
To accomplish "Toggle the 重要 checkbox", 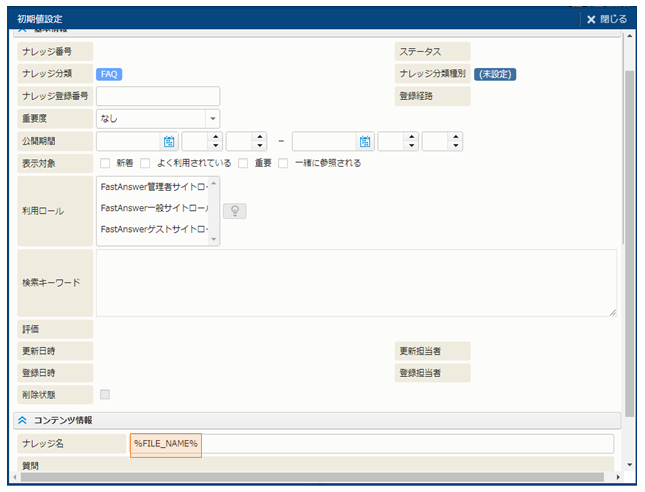I will pyautogui.click(x=243, y=163).
